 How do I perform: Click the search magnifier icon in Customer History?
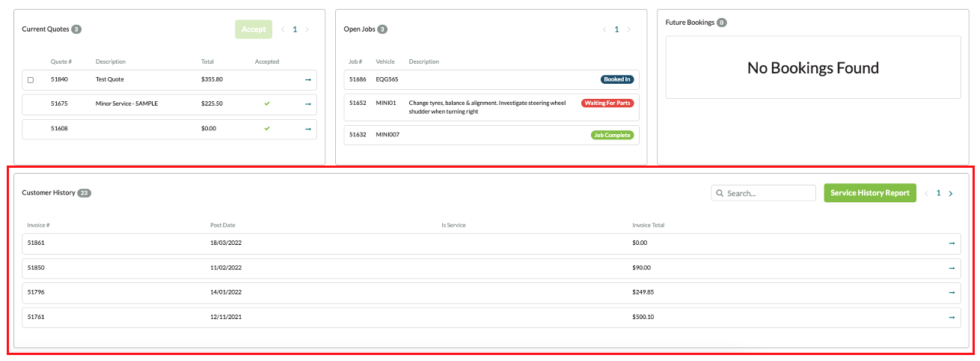point(720,193)
